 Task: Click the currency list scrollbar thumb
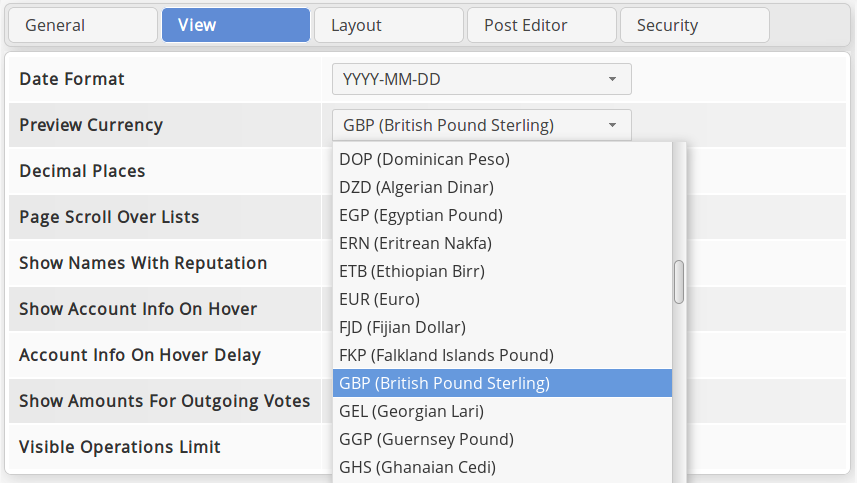[x=679, y=282]
